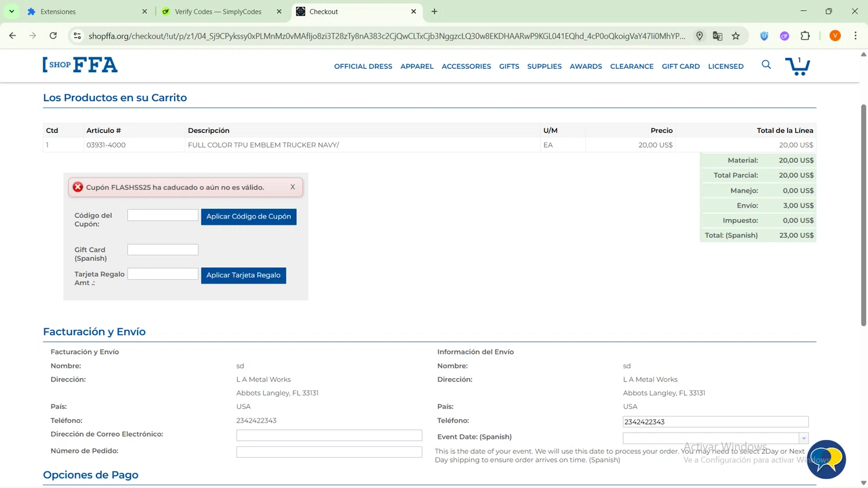Image resolution: width=868 pixels, height=488 pixels.
Task: Click the search magnifier icon
Action: (x=766, y=65)
